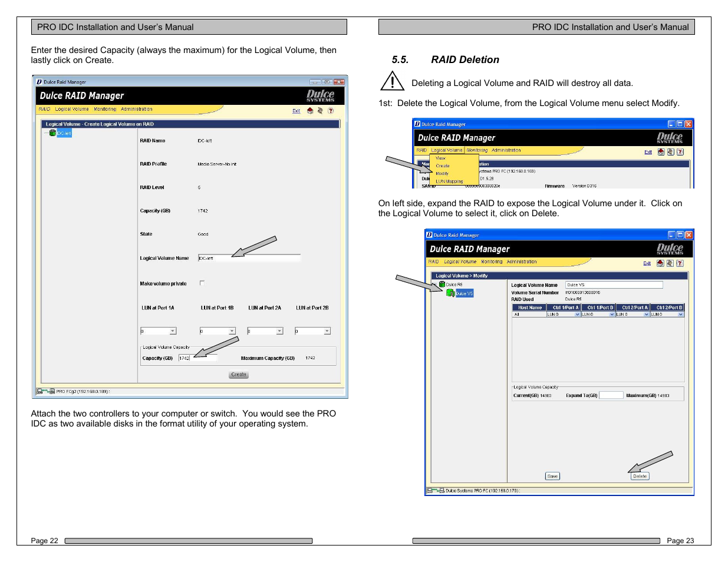
Task: Click Ctrl 1/Port A column header
Action: tap(565, 308)
